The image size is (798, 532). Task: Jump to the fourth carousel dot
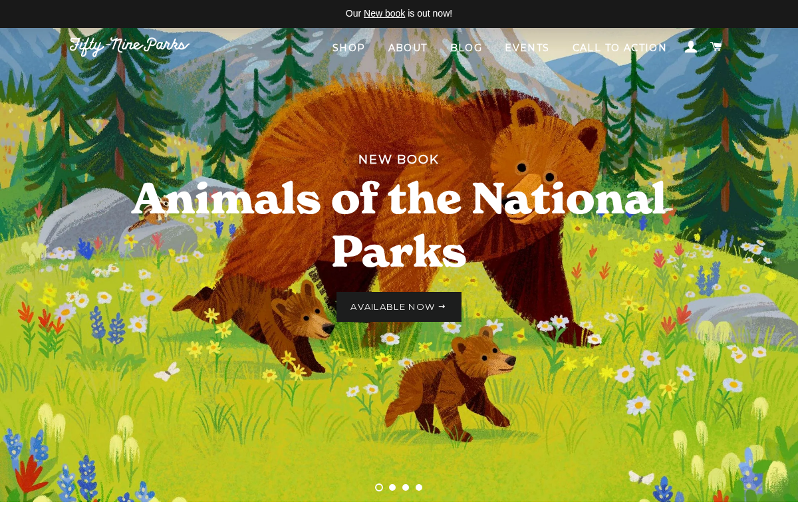[418, 487]
